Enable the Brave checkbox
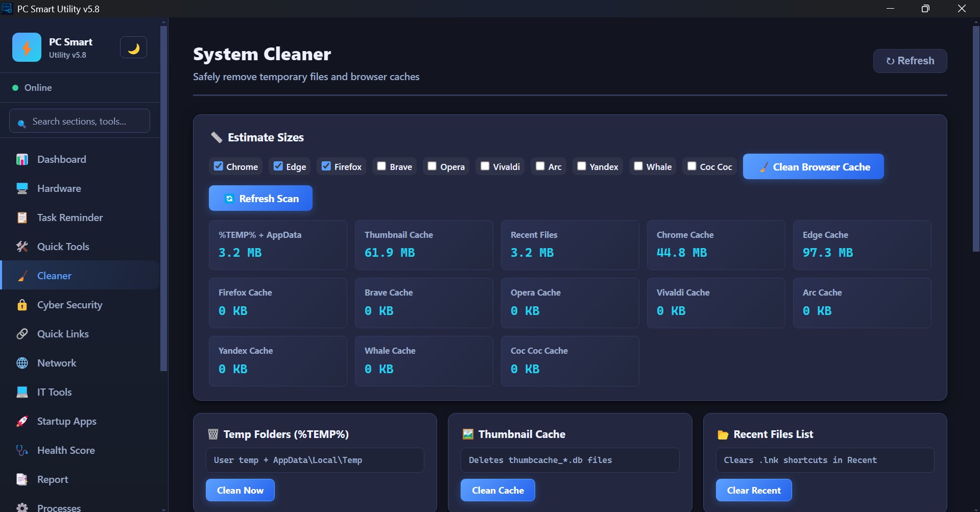Image resolution: width=980 pixels, height=512 pixels. tap(381, 166)
